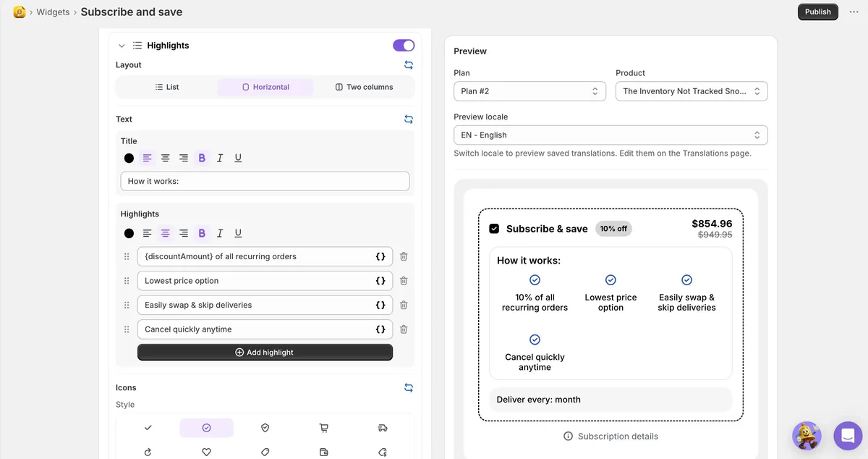
Task: Delete the 'Easily swap & skip deliveries' highlight
Action: pyautogui.click(x=404, y=305)
